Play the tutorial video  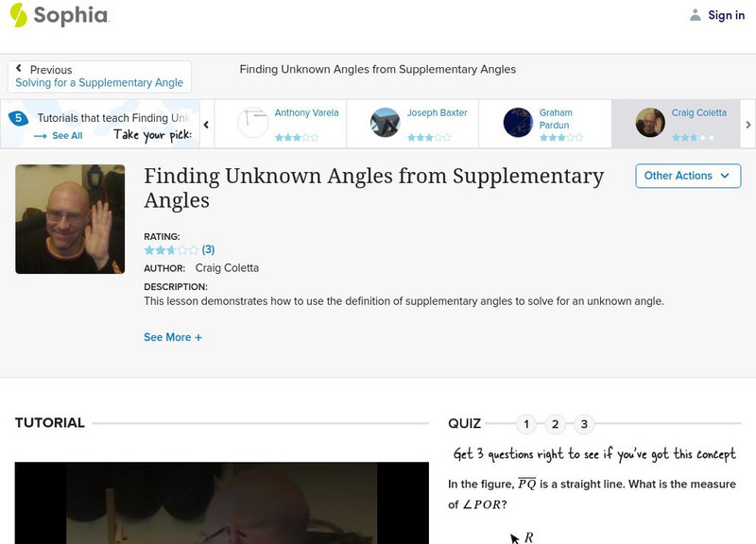(x=222, y=503)
